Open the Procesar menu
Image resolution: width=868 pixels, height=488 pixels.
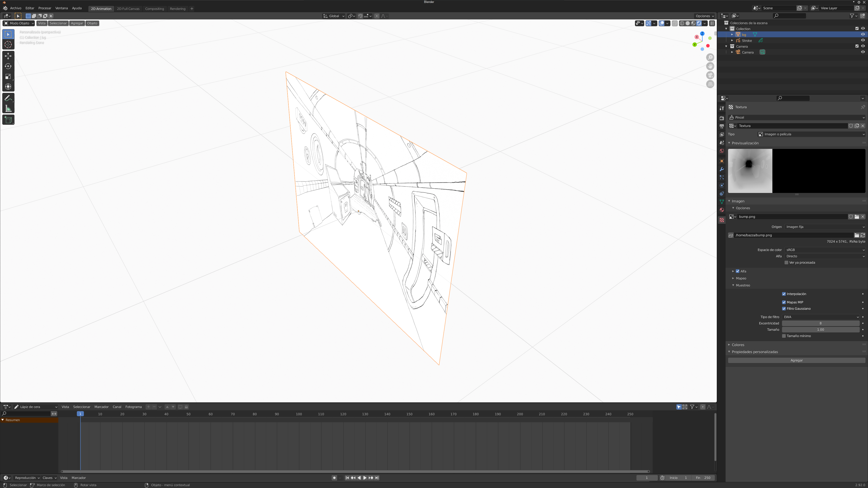[45, 8]
